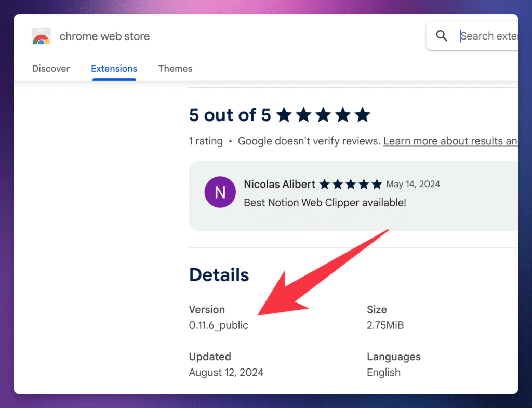
Task: Click the Chrome Web Store rainbow logo
Action: pos(41,36)
